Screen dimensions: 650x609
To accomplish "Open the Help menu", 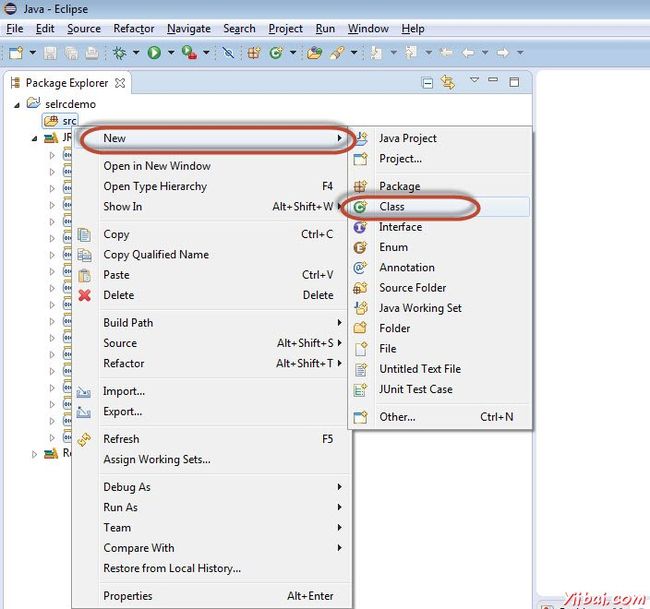I will coord(413,29).
